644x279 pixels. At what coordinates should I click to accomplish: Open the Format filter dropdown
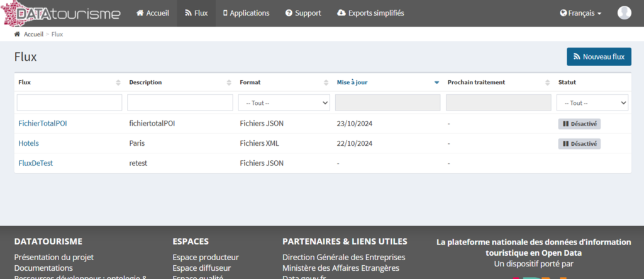pos(284,102)
